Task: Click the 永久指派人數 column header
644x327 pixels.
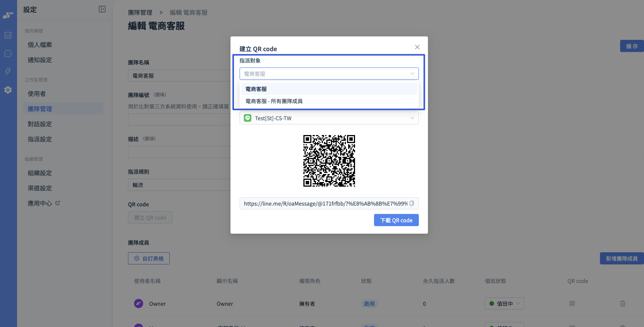Action: pos(439,281)
